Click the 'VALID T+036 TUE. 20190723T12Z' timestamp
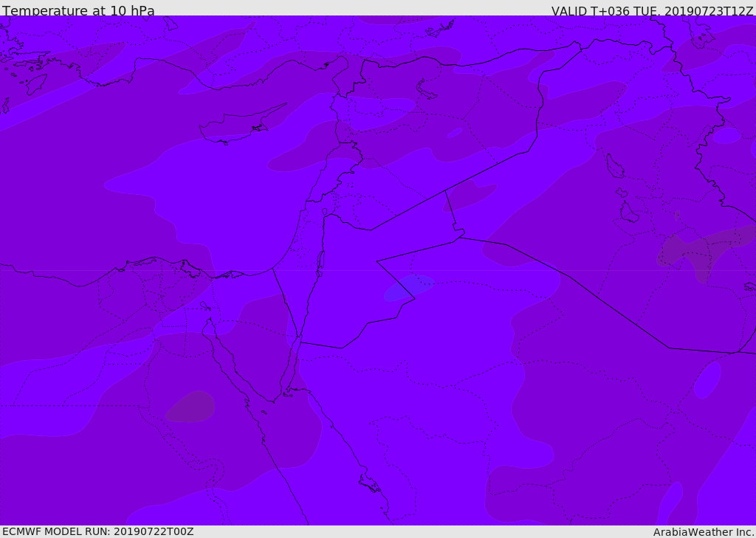This screenshot has height=538, width=756. [x=652, y=11]
